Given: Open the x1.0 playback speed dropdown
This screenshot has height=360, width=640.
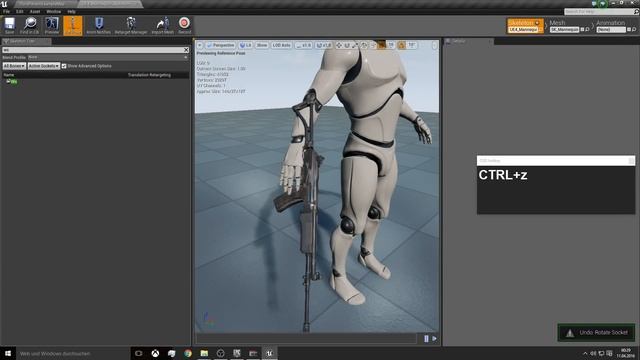Looking at the screenshot, I should (304, 45).
